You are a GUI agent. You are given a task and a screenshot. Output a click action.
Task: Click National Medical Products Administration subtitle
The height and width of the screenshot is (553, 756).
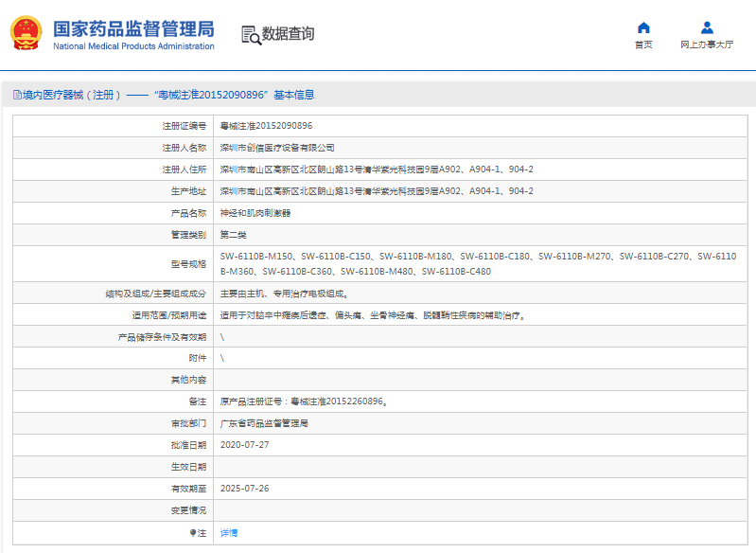point(133,46)
